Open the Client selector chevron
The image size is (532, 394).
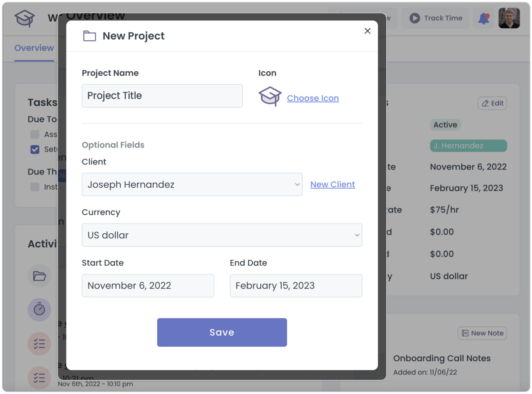[x=297, y=184]
